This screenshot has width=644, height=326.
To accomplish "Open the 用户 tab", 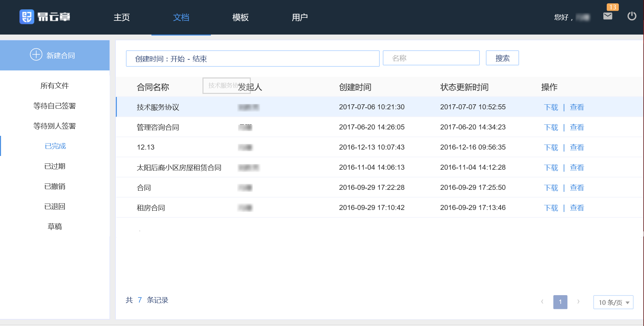I will click(300, 17).
